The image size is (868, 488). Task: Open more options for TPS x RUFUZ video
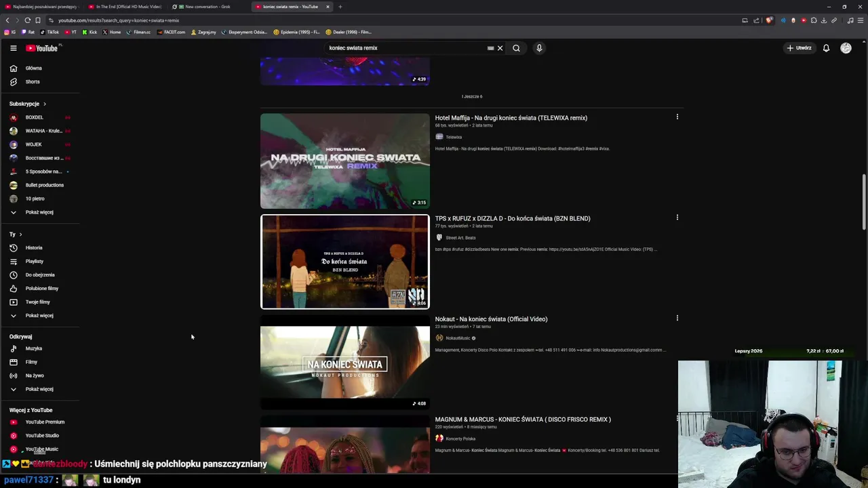point(677,218)
